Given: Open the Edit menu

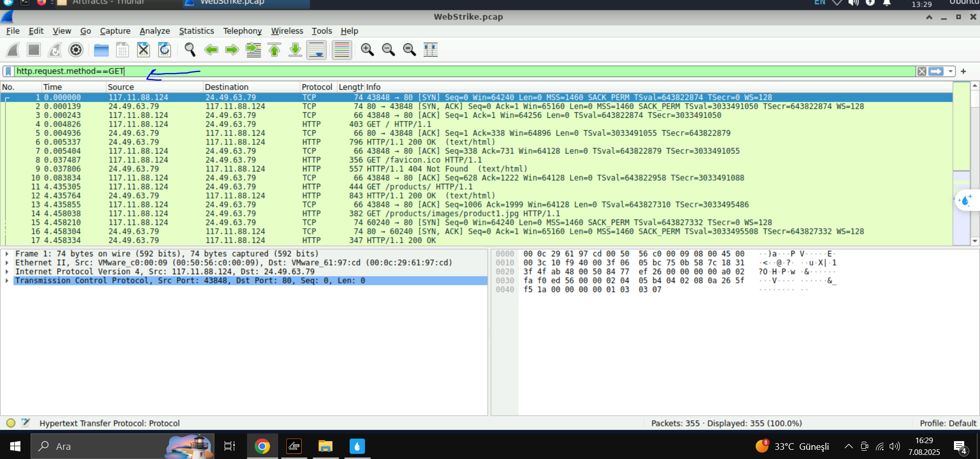Looking at the screenshot, I should [36, 31].
